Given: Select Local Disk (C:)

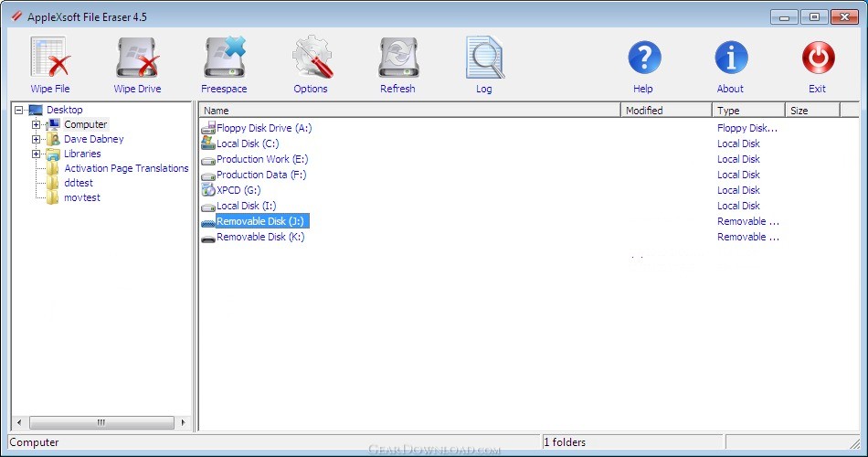Looking at the screenshot, I should coord(248,143).
